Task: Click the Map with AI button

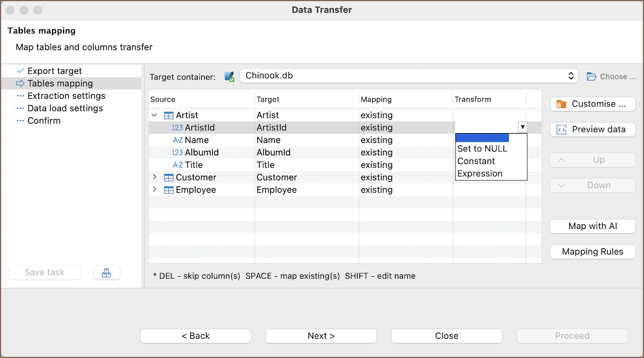Action: click(x=592, y=226)
